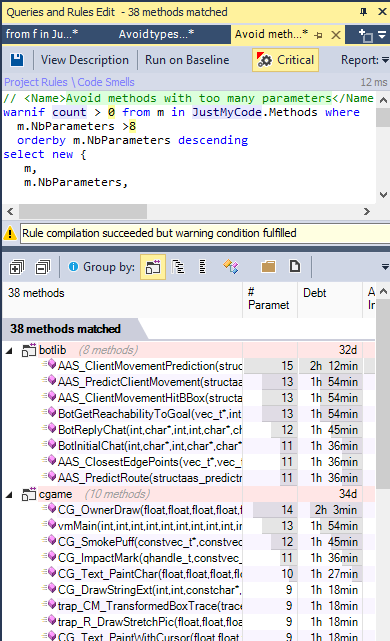
Task: Click the colored arrows export icon
Action: click(231, 267)
